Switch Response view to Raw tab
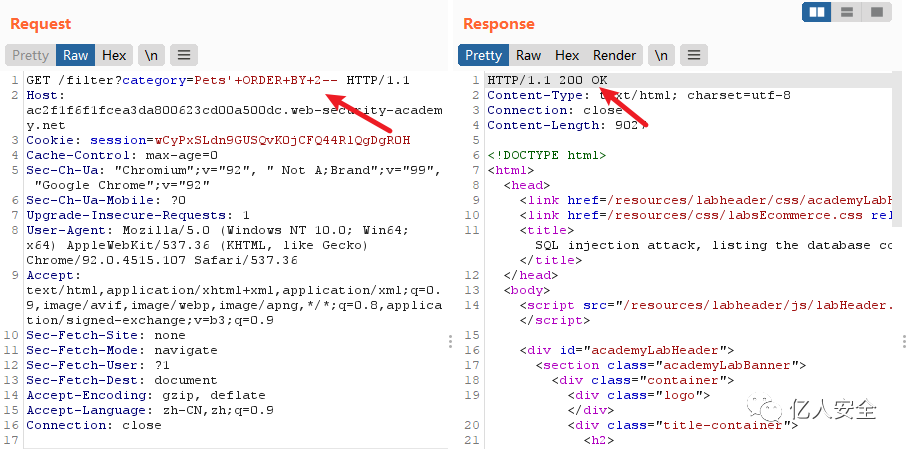The image size is (906, 449). click(x=529, y=55)
